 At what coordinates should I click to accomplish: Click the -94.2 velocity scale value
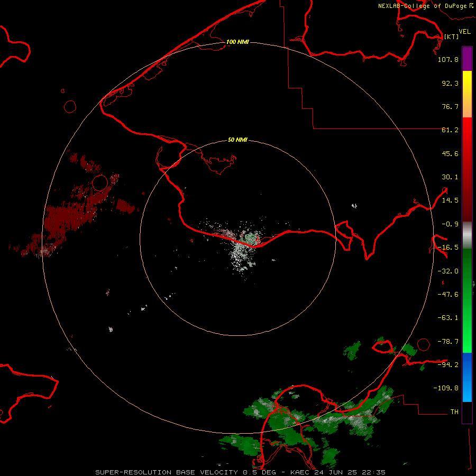point(448,364)
